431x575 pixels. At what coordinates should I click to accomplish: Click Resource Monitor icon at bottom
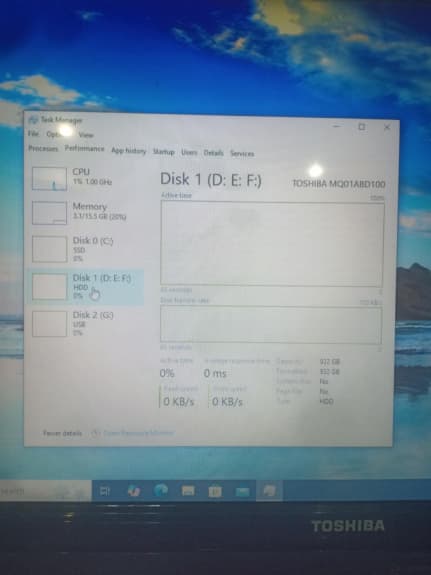pos(96,433)
